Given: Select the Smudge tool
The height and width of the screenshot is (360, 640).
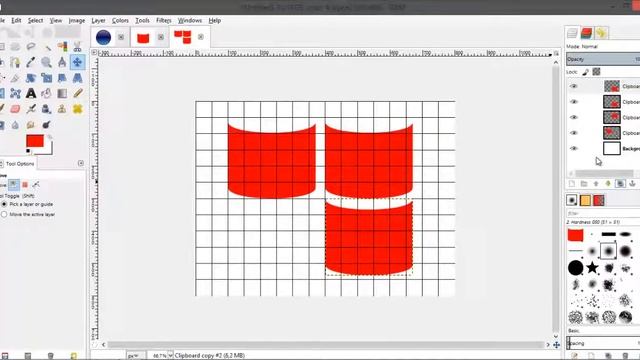Looking at the screenshot, I should pos(31,125).
